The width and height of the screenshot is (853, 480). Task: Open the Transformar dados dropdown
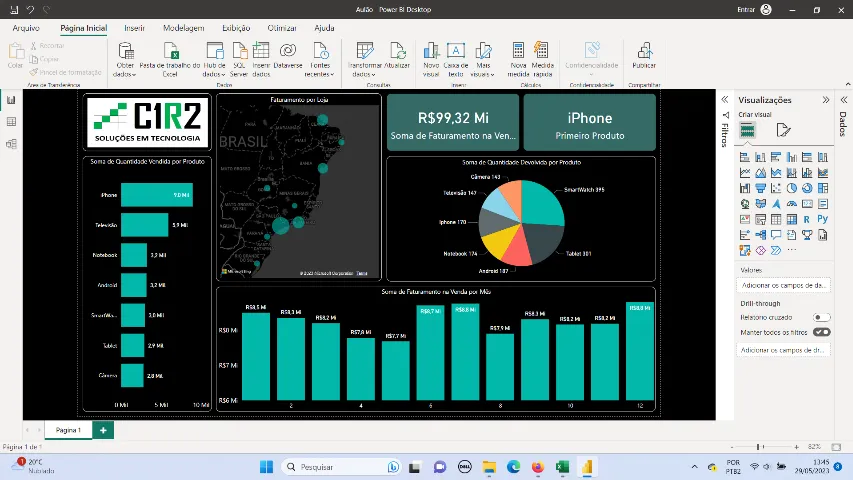coord(365,74)
